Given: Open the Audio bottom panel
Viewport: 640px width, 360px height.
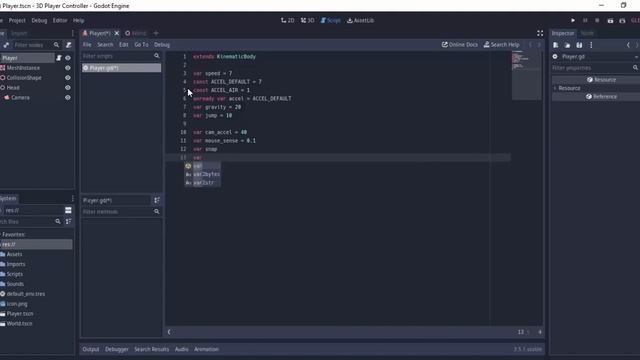Looking at the screenshot, I should tap(182, 349).
